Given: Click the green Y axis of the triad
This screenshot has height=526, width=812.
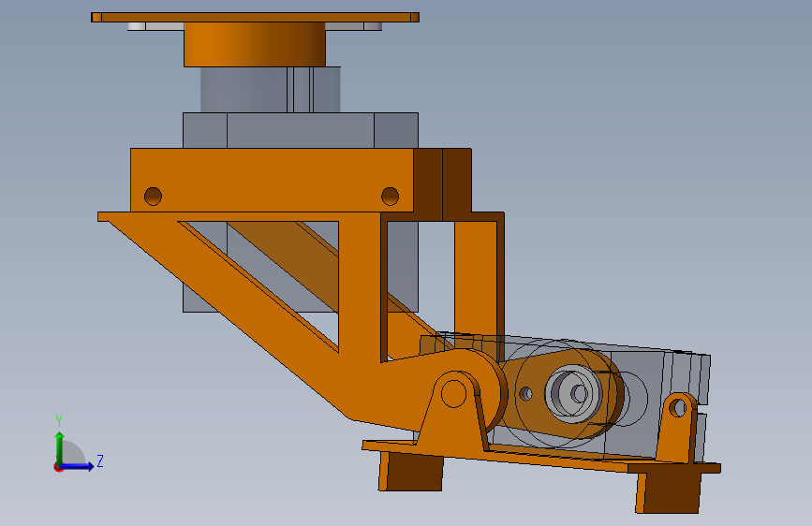Looking at the screenshot, I should pyautogui.click(x=60, y=448).
